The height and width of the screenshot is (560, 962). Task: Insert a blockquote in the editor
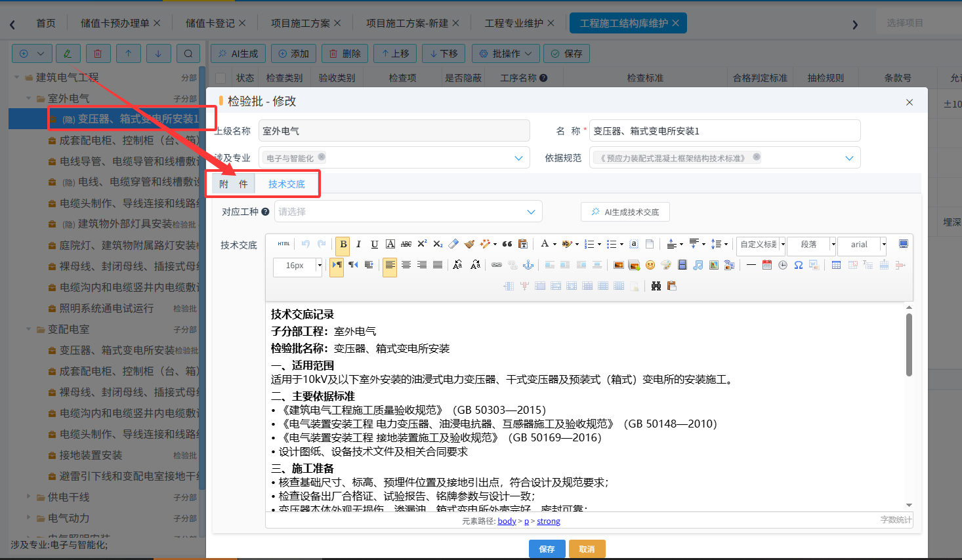tap(507, 245)
